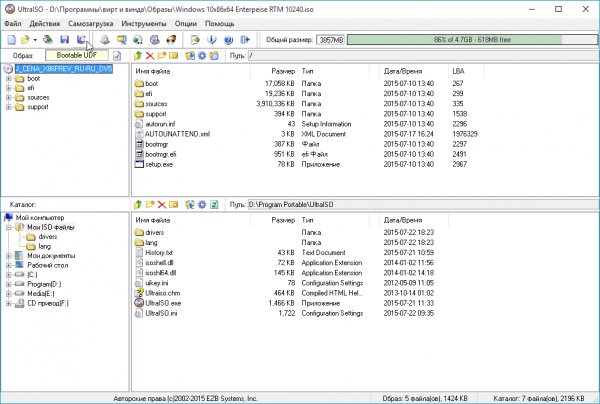Viewport: 600px width, 404px height.
Task: Expand the (C:) drive node
Action: coord(8,275)
